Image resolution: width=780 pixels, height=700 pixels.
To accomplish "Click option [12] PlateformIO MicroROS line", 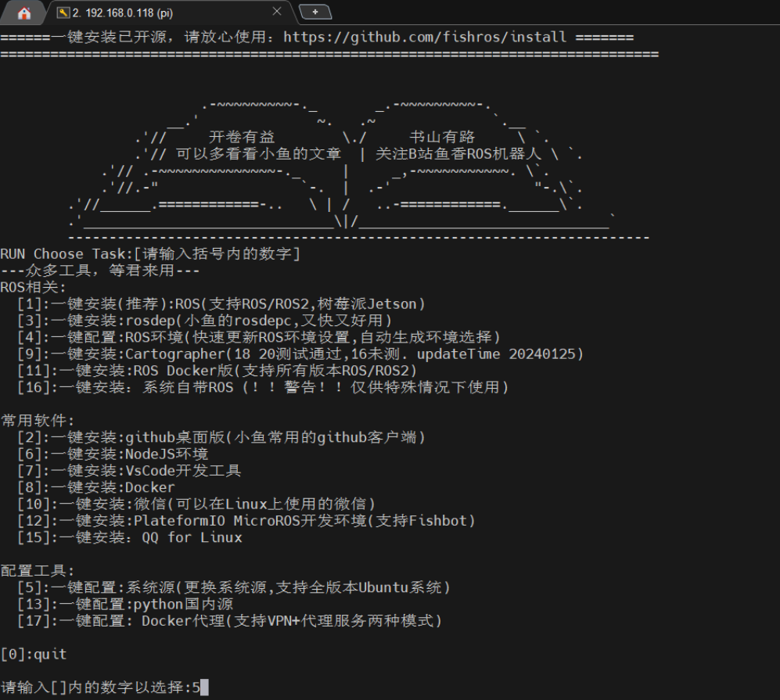I will [246, 521].
